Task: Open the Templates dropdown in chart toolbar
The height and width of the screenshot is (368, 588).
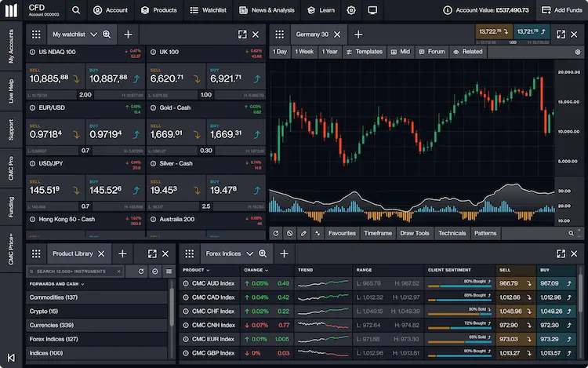Action: tap(364, 52)
